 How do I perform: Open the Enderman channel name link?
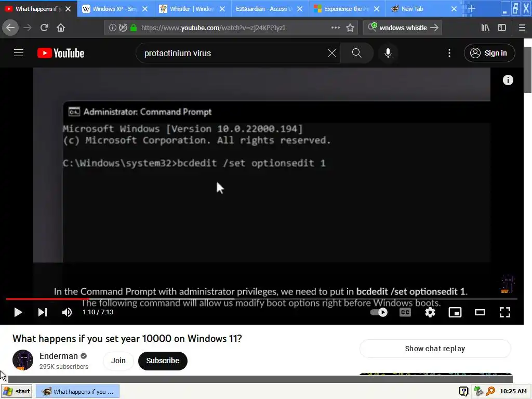(58, 356)
